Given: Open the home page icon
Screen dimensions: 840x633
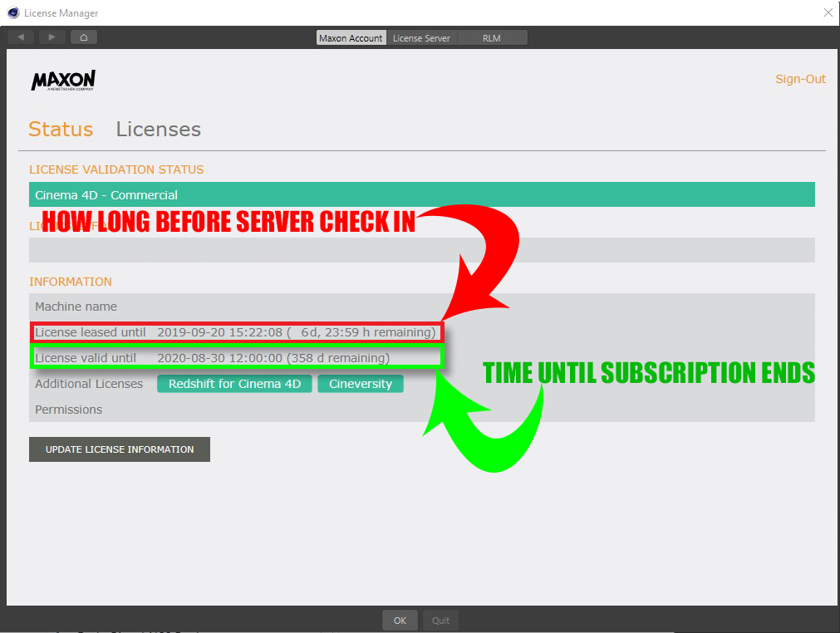Looking at the screenshot, I should click(84, 37).
